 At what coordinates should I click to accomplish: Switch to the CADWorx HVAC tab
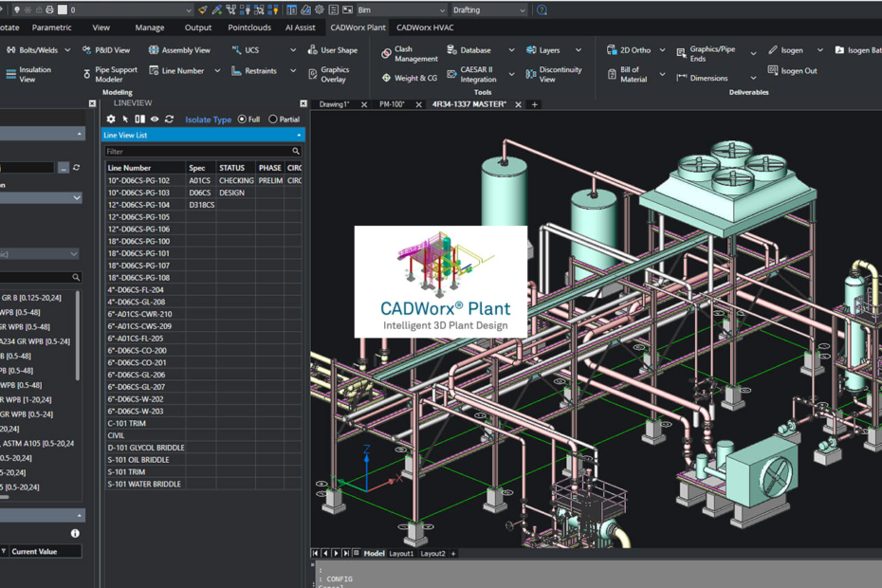click(425, 28)
